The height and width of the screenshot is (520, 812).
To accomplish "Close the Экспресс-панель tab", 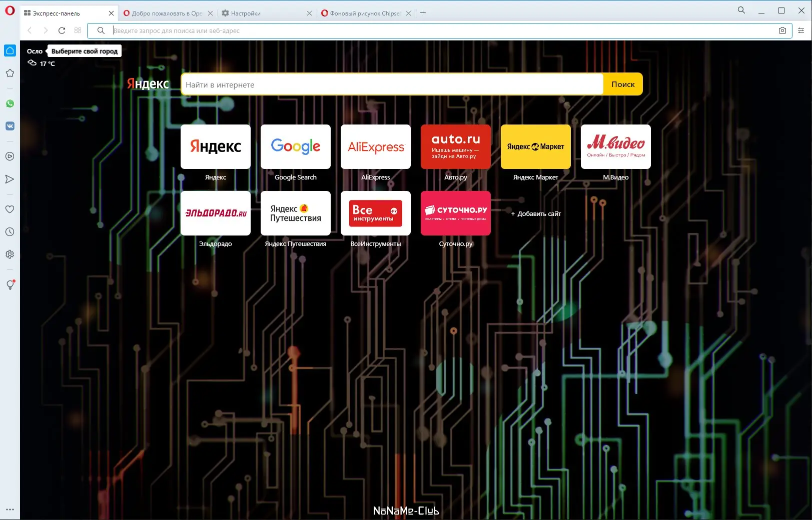I will point(111,13).
